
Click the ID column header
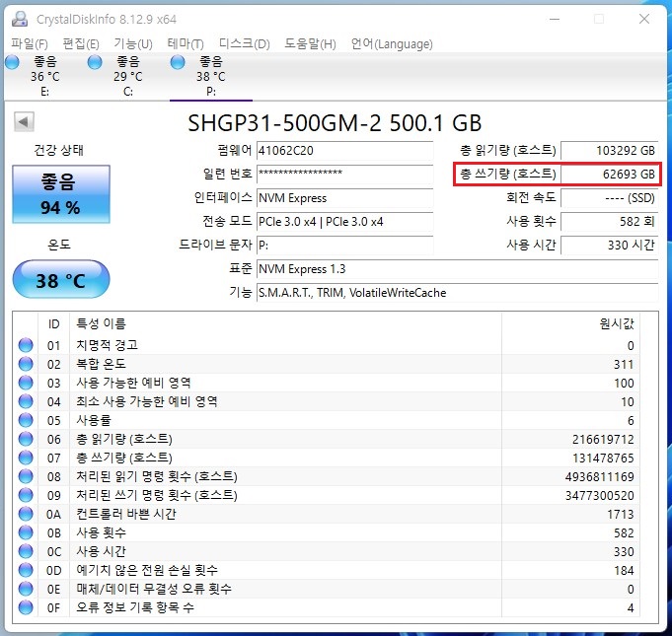click(x=53, y=323)
